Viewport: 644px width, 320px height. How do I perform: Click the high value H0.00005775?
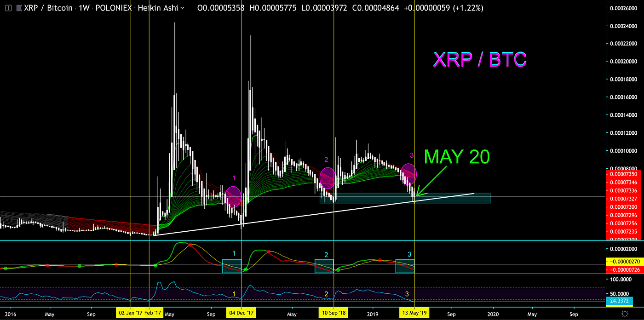click(273, 8)
